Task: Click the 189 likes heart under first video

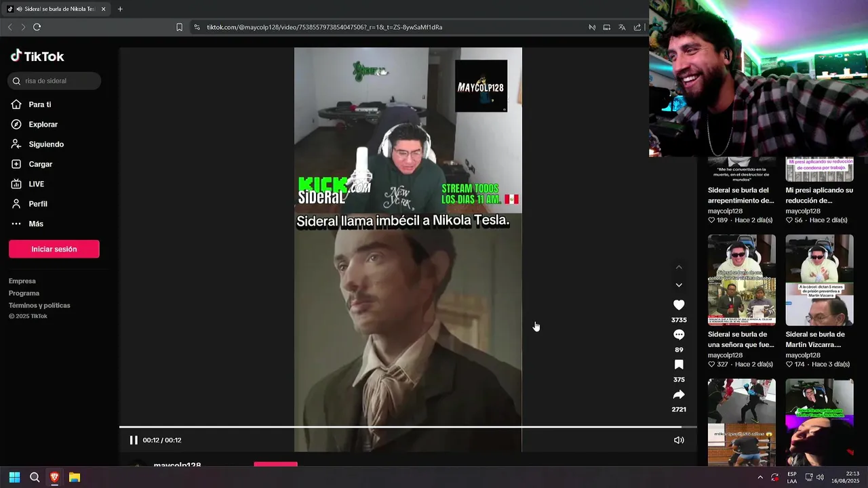Action: point(711,220)
